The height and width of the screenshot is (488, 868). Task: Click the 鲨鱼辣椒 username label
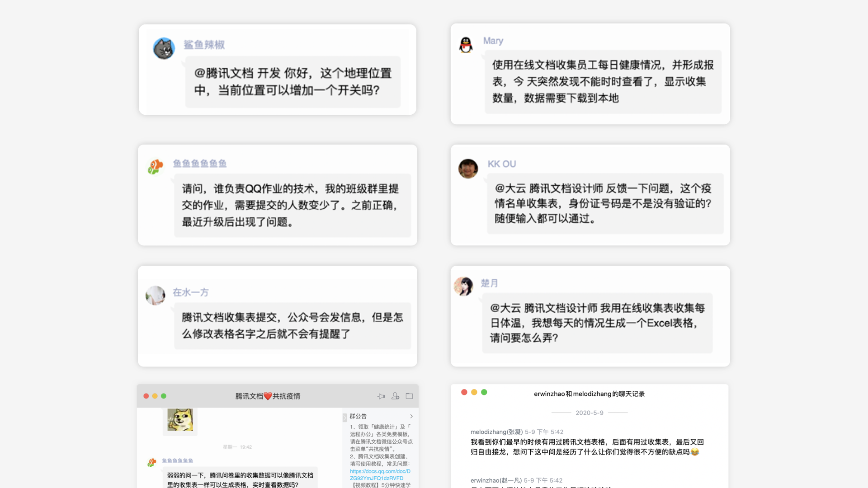pos(204,45)
